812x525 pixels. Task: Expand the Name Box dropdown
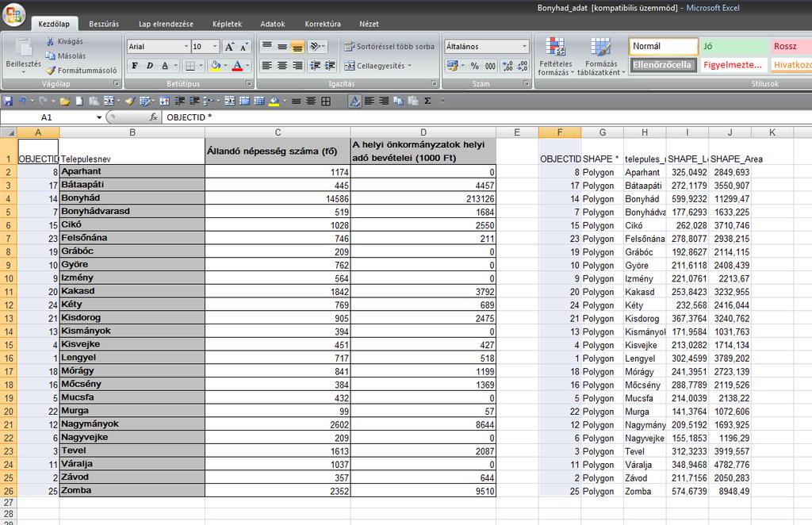pyautogui.click(x=99, y=117)
